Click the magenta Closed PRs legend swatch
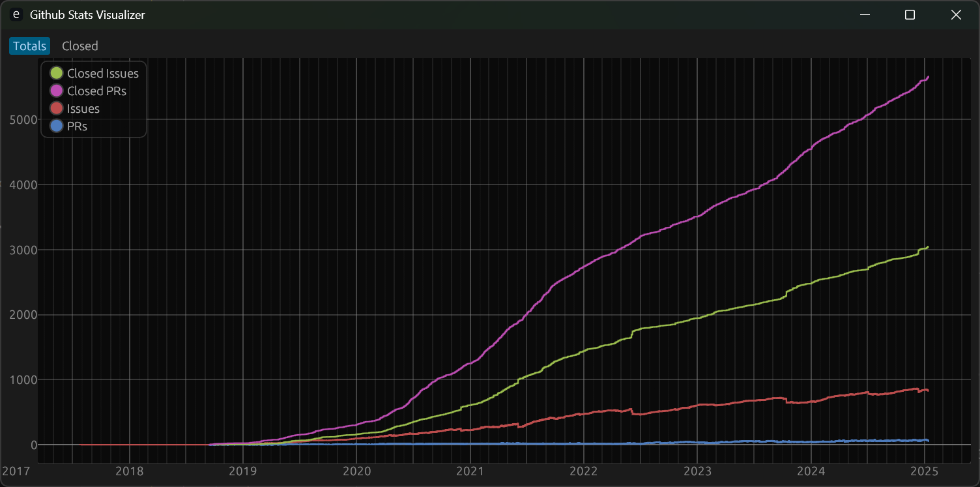 tap(57, 91)
